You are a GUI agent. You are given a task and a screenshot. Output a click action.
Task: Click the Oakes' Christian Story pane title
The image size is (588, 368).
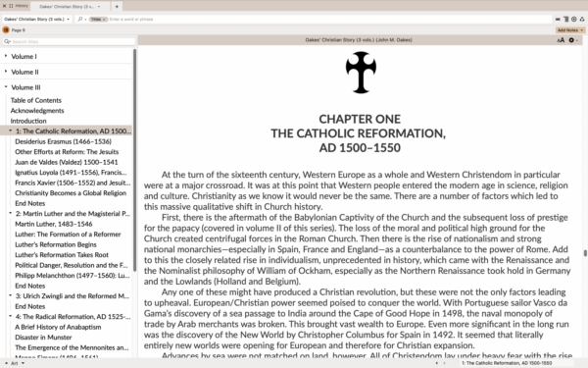tap(359, 40)
